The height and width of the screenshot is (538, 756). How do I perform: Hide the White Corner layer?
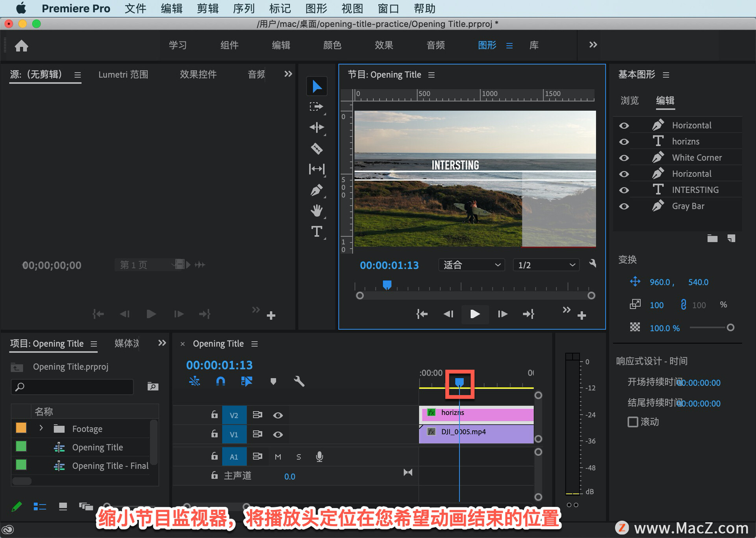pyautogui.click(x=624, y=158)
